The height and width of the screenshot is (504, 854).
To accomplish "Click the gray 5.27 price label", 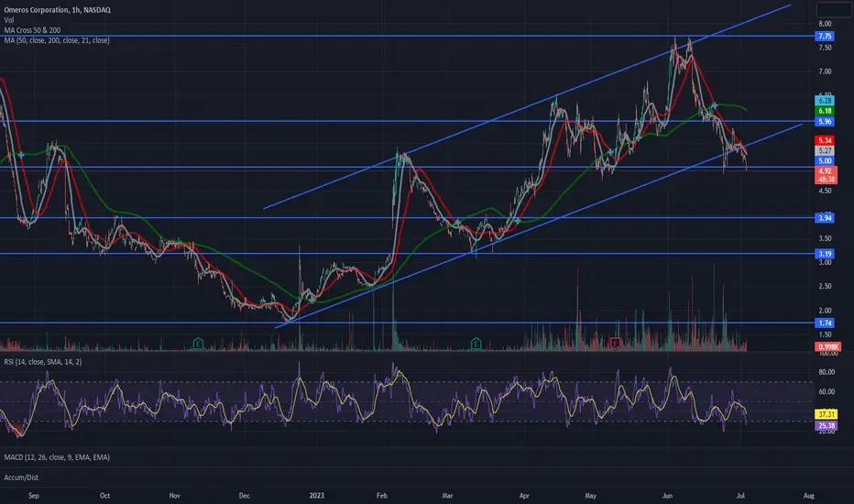I will pos(825,151).
